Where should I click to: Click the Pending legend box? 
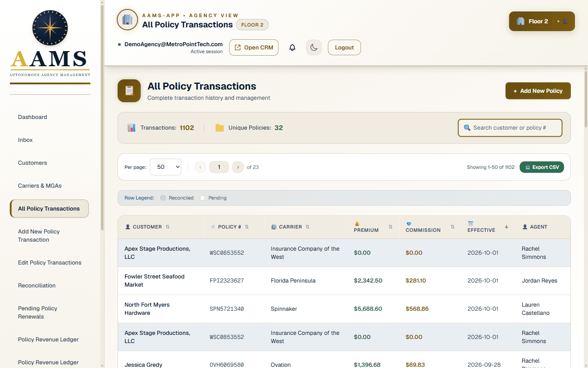(x=203, y=198)
